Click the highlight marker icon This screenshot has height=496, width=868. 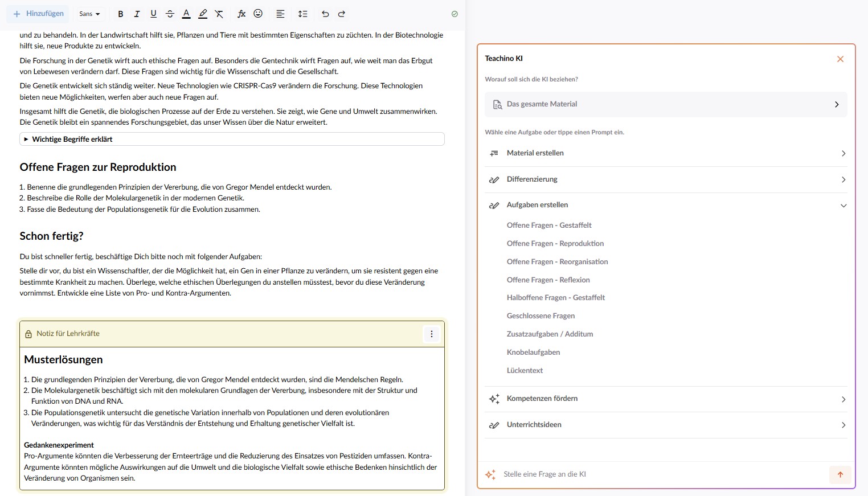pyautogui.click(x=203, y=14)
